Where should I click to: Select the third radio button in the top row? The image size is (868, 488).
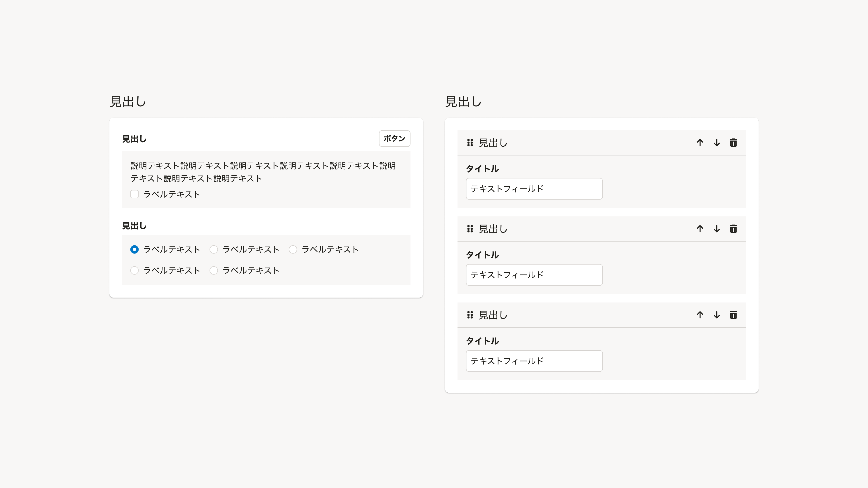[293, 250]
